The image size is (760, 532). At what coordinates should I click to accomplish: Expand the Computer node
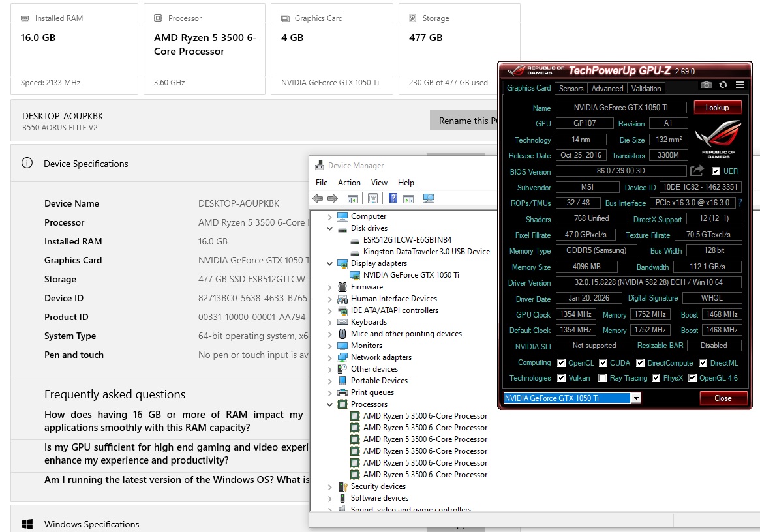click(329, 216)
